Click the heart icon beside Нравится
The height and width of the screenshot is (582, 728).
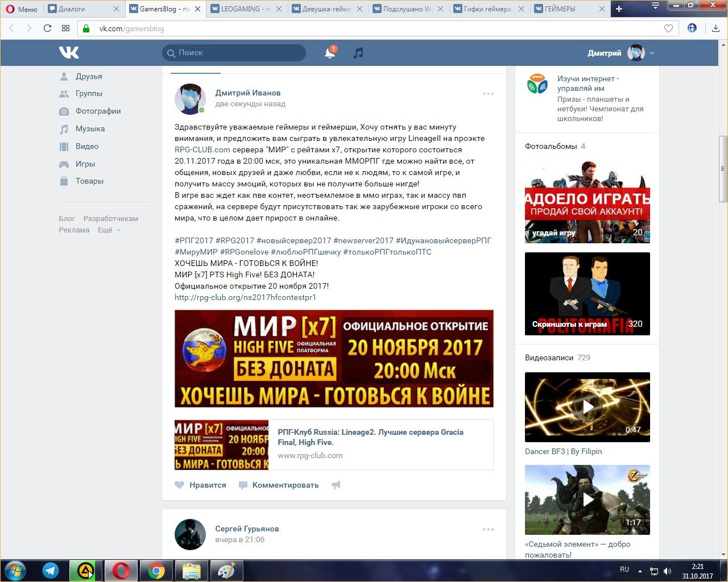[x=180, y=485]
